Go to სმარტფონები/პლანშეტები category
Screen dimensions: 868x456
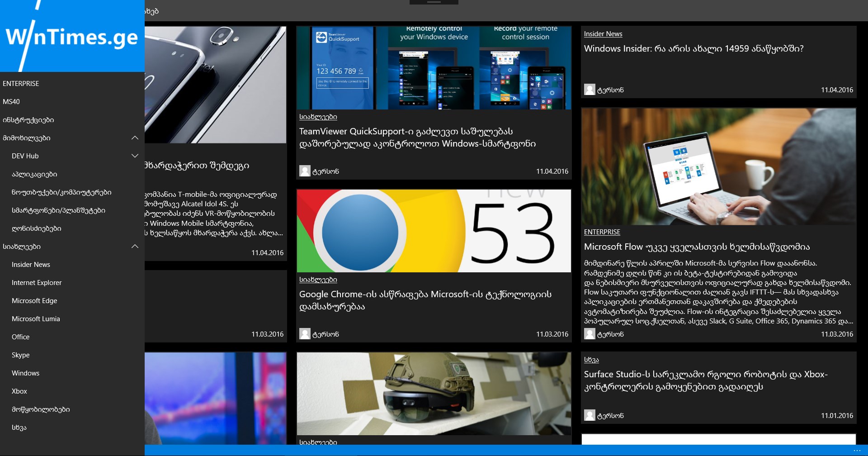[x=58, y=210]
